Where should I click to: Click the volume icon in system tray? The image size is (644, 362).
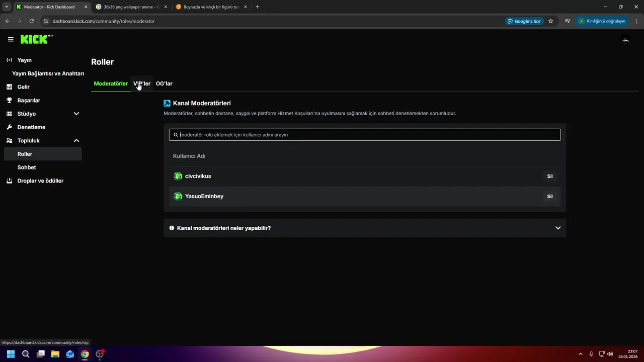point(610,354)
